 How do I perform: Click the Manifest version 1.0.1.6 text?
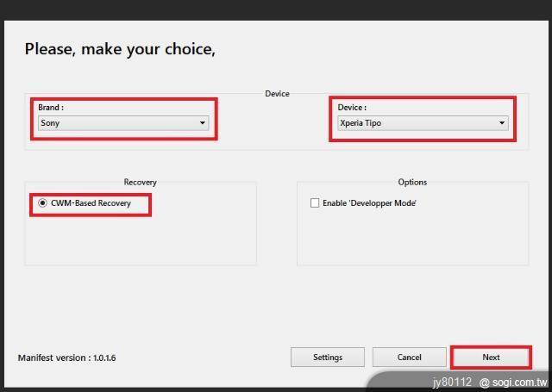click(66, 358)
